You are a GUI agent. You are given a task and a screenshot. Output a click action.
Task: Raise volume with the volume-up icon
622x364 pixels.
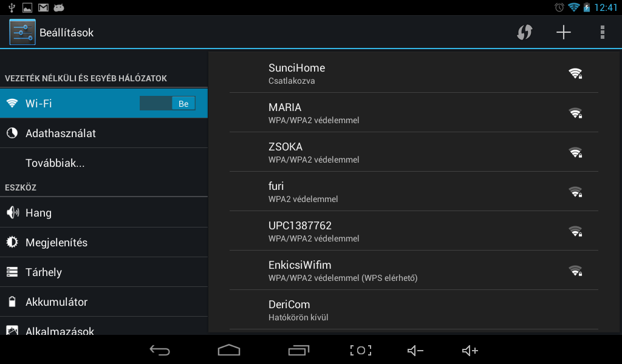tap(470, 350)
